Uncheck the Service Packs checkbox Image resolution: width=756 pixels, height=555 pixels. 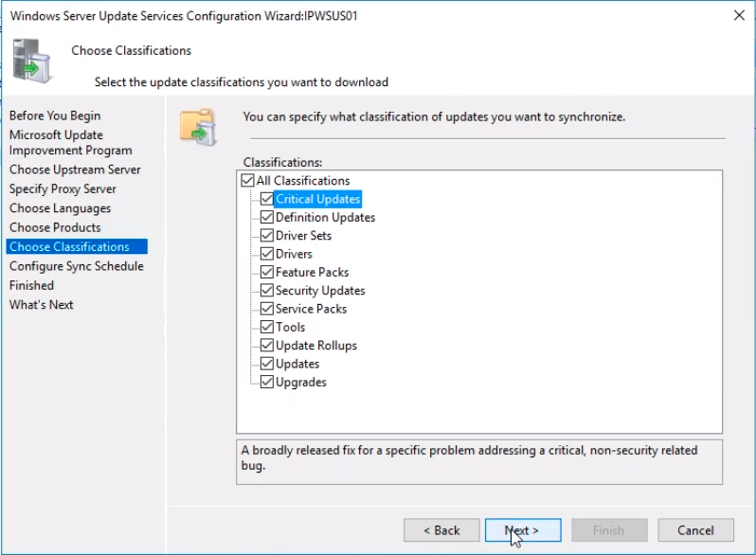tap(266, 309)
